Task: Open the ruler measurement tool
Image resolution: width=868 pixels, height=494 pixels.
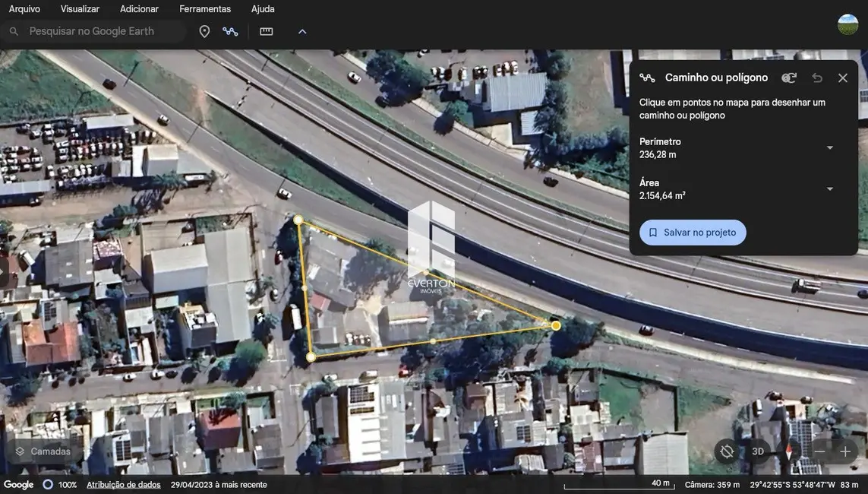Action: pyautogui.click(x=266, y=31)
